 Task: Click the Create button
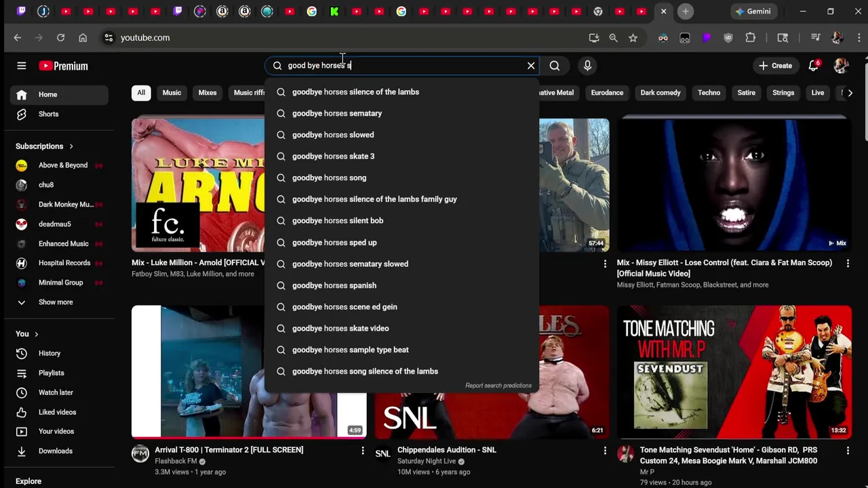775,66
